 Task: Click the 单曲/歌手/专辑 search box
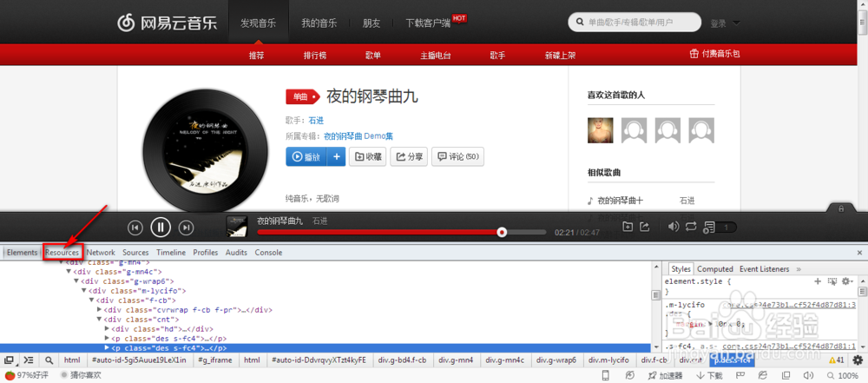635,23
